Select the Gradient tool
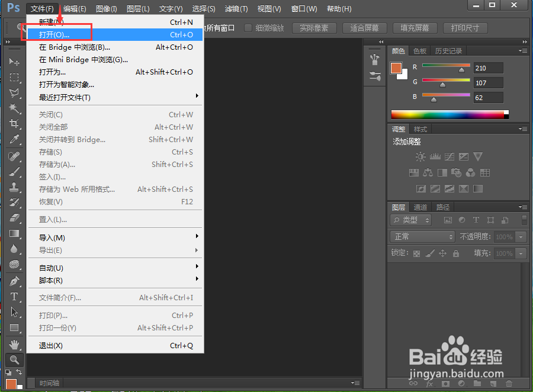The width and height of the screenshot is (533, 392). (14, 233)
